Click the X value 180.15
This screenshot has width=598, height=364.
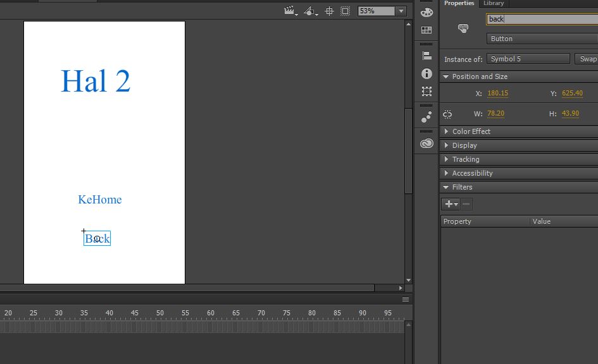[497, 94]
